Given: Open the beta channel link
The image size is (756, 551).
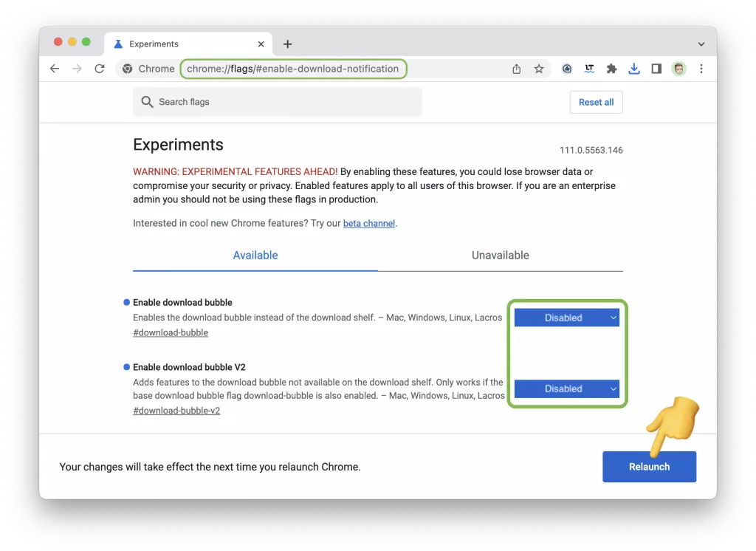Looking at the screenshot, I should (369, 223).
